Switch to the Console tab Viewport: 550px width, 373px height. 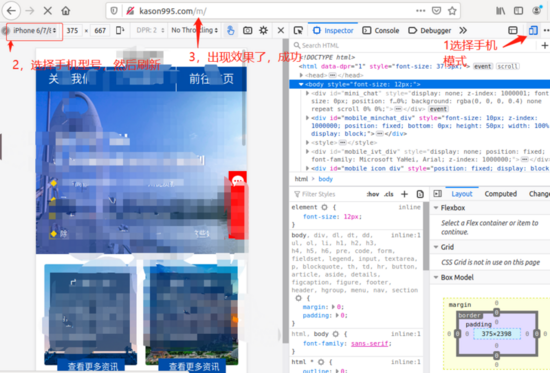[x=381, y=31]
